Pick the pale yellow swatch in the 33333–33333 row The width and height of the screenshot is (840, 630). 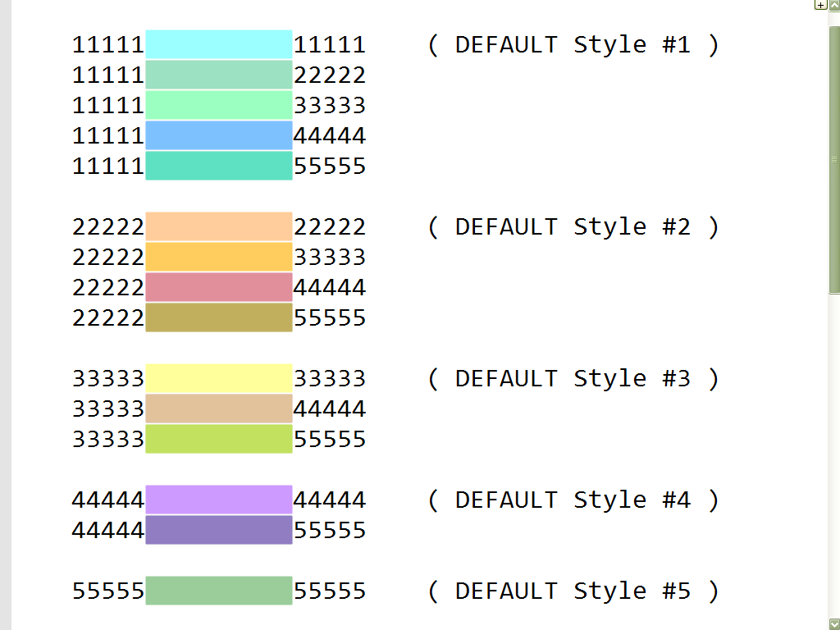coord(219,378)
